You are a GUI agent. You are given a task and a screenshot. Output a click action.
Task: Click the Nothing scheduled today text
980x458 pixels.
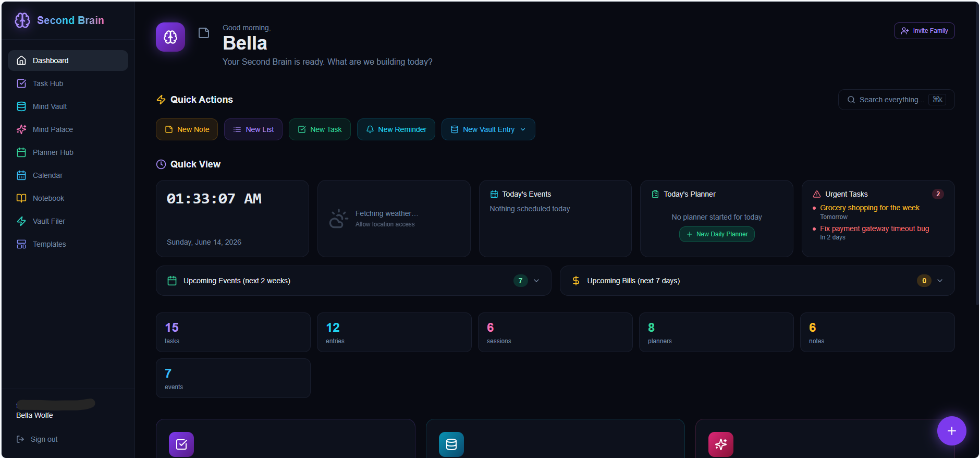(x=530, y=209)
